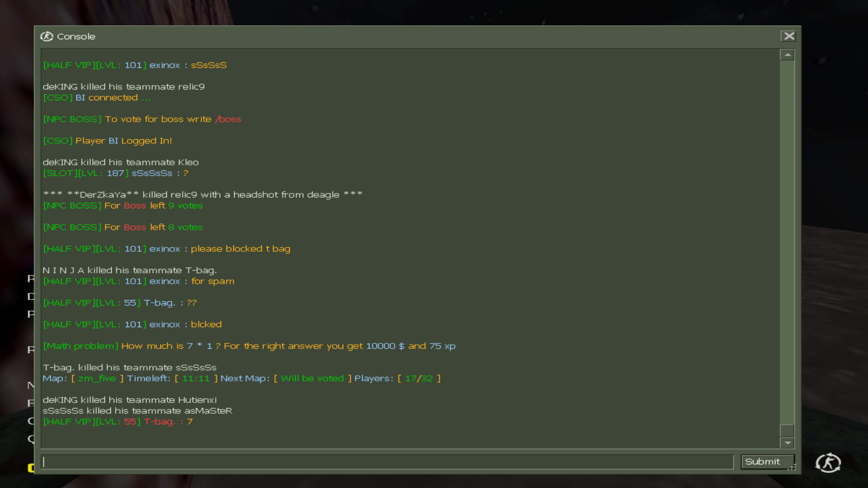The height and width of the screenshot is (488, 868).
Task: Click the zm_five map name text
Action: click(x=97, y=379)
